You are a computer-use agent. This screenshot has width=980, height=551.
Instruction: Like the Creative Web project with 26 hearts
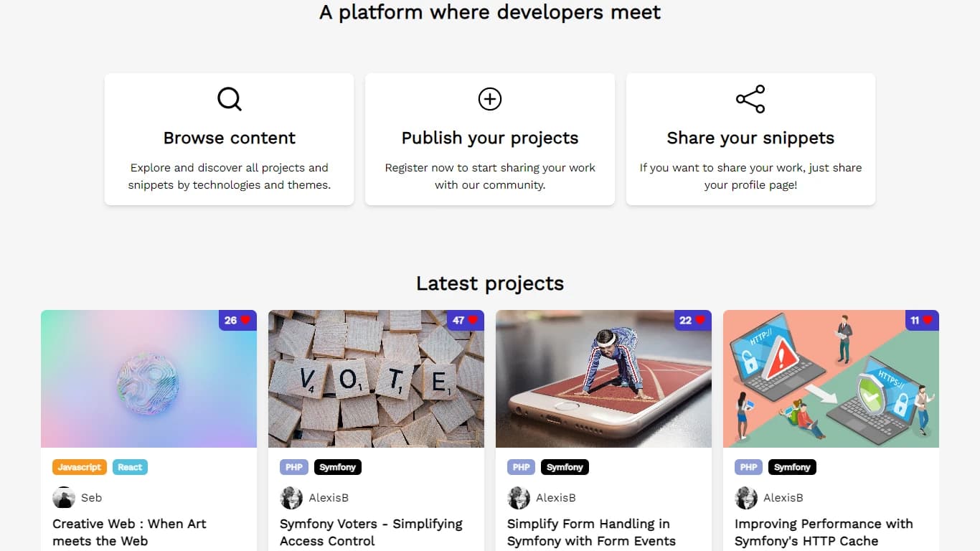point(237,320)
